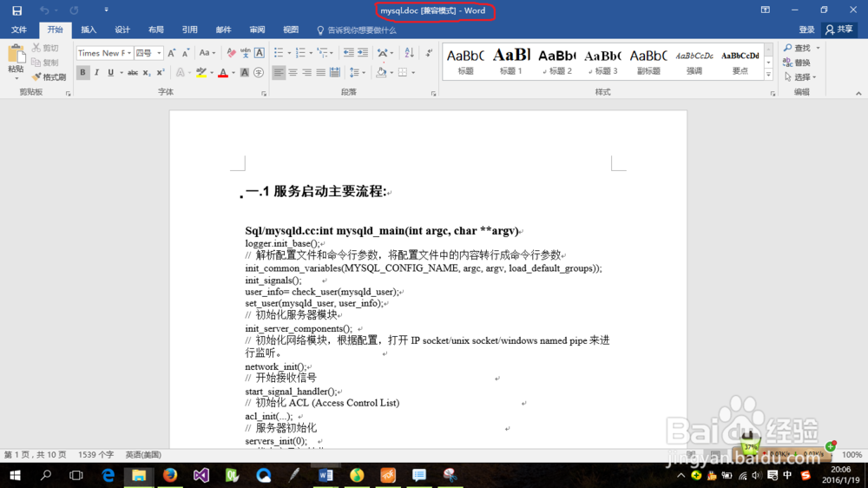Toggle Underline formatting button

(x=111, y=73)
